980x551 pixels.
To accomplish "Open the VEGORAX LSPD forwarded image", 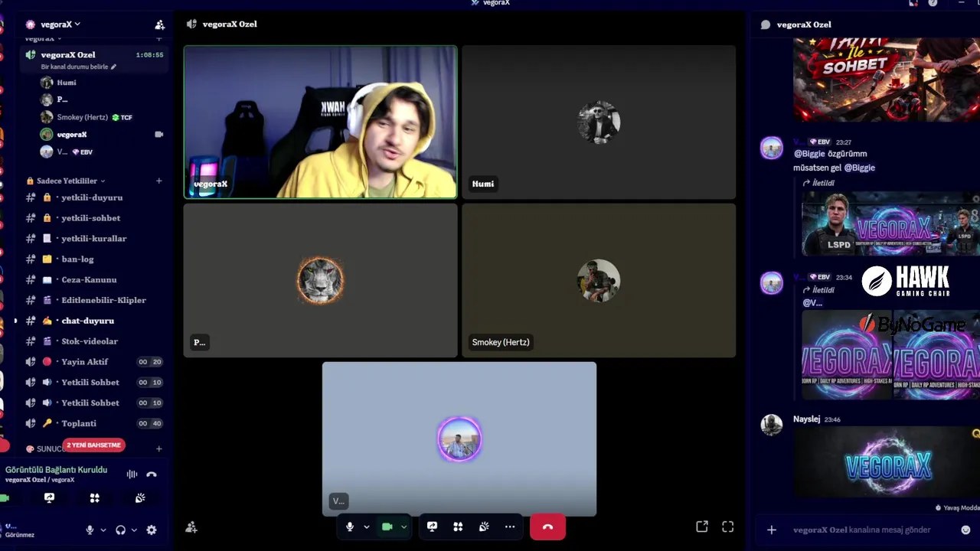I will [x=890, y=223].
